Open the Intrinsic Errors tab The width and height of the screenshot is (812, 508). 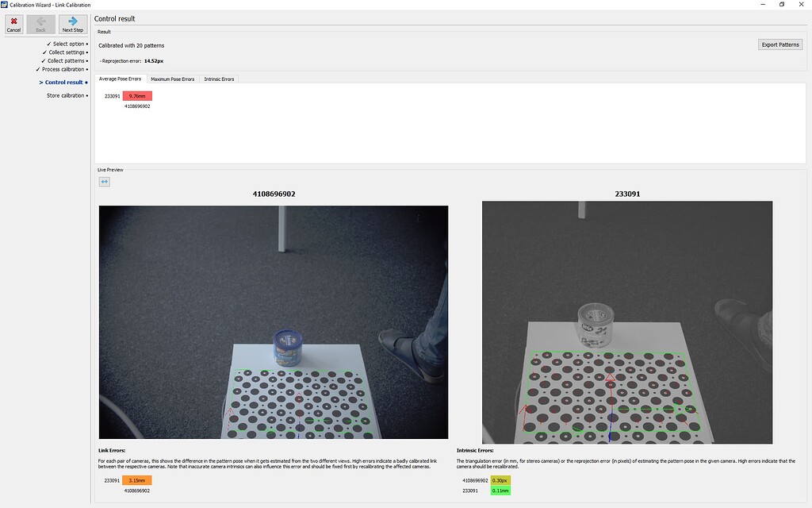click(x=219, y=79)
